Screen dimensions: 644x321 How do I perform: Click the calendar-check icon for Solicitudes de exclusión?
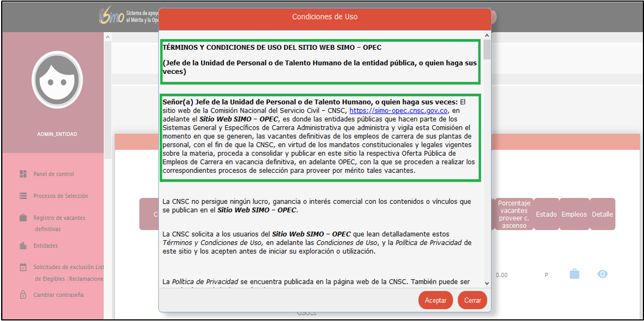[x=23, y=267]
